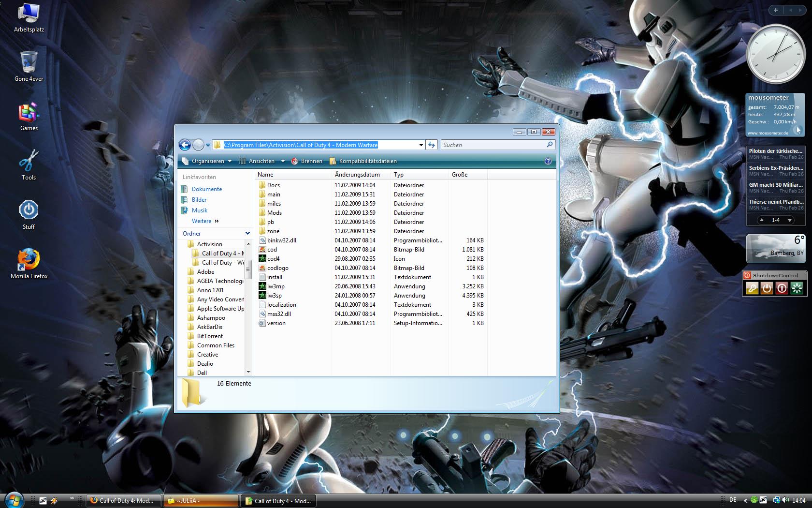Select the iw3mp application file
This screenshot has width=812, height=508.
tap(275, 286)
